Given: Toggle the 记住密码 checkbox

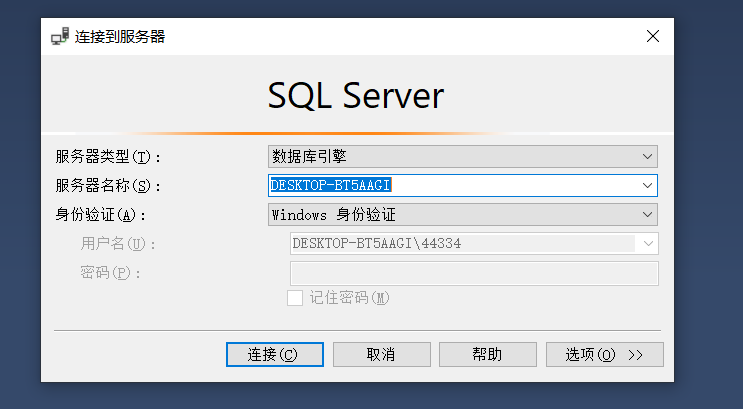Looking at the screenshot, I should coord(295,298).
